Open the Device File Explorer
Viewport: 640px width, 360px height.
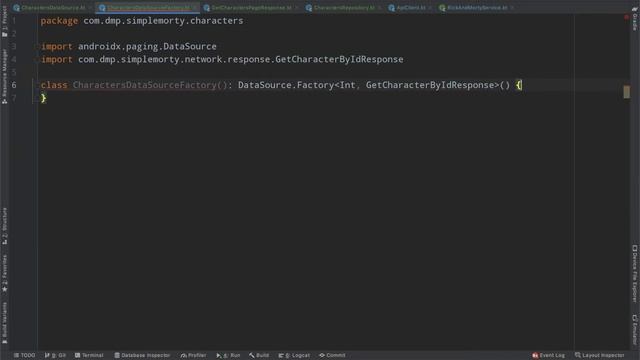point(635,273)
